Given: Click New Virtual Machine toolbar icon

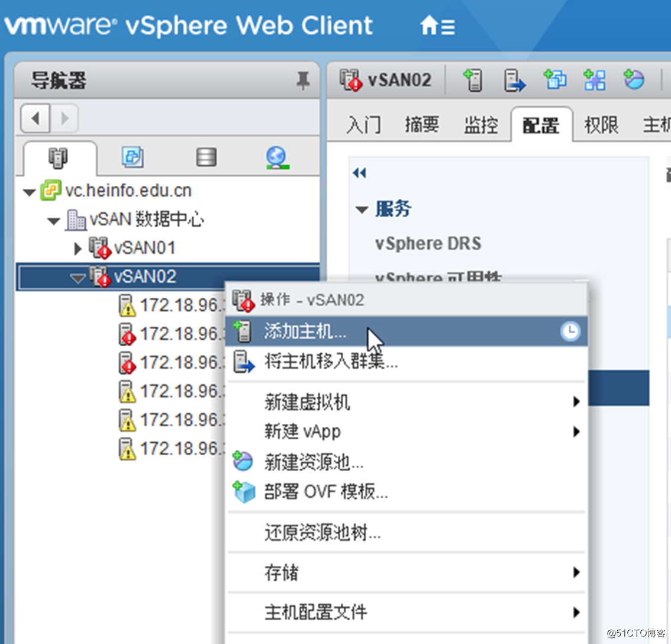Looking at the screenshot, I should tap(555, 80).
